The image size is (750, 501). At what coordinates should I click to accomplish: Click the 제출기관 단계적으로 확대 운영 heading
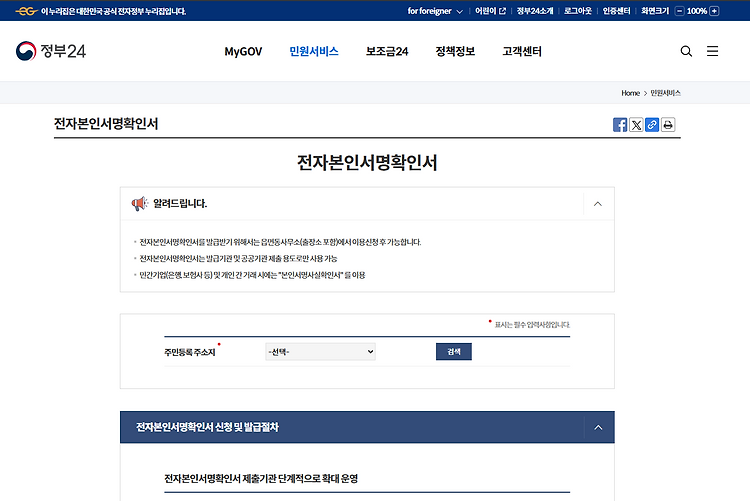261,479
